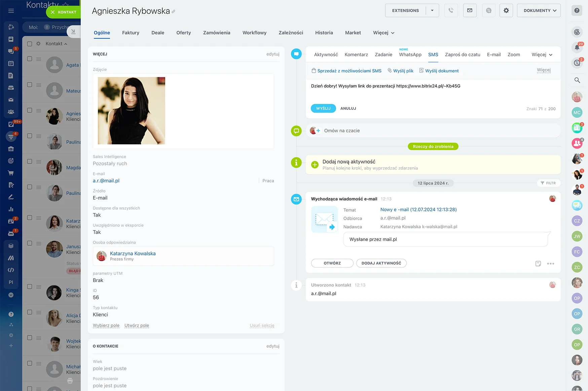
Task: Select the WhatsApp tab in timeline
Action: click(410, 55)
